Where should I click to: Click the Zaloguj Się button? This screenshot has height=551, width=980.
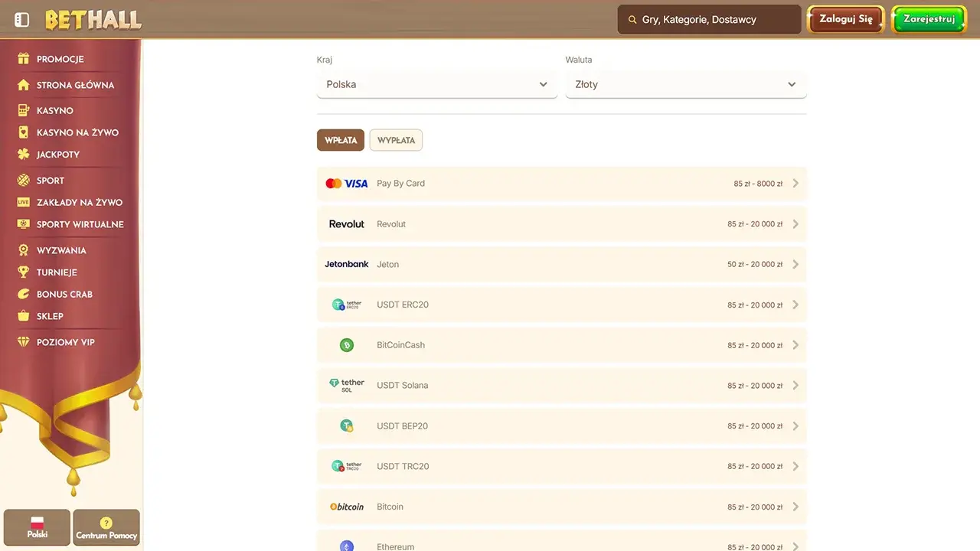tap(846, 19)
